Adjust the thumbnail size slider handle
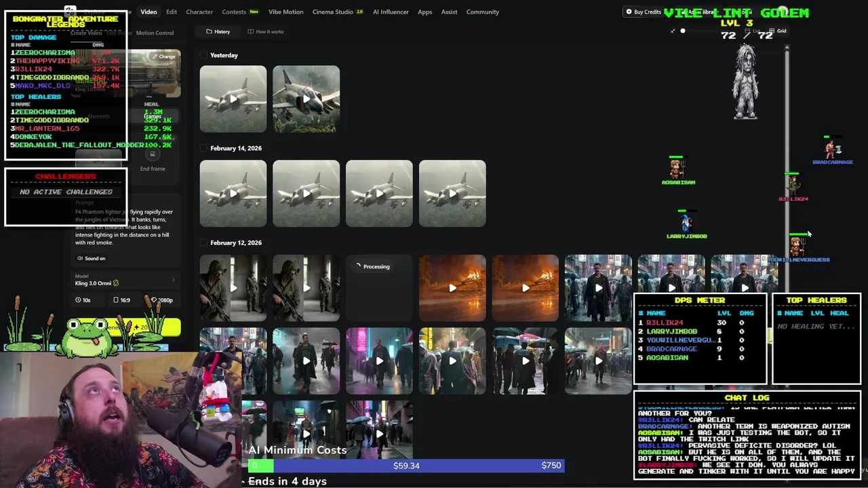The width and height of the screenshot is (868, 488). tap(683, 30)
